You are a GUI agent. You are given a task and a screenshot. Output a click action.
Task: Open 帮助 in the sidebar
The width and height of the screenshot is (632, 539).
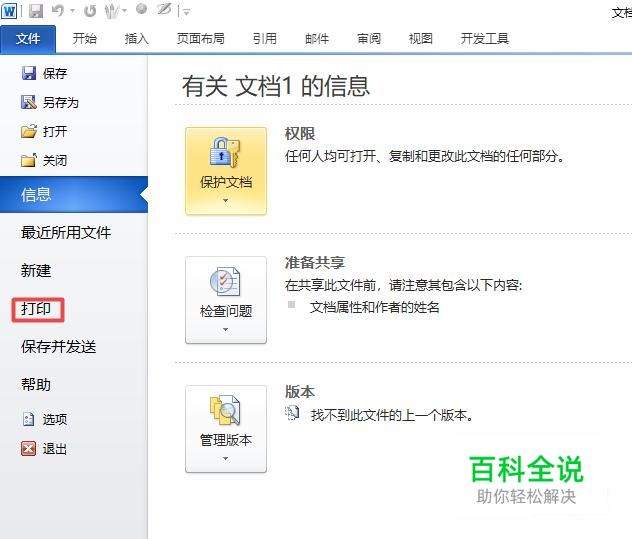pyautogui.click(x=36, y=385)
